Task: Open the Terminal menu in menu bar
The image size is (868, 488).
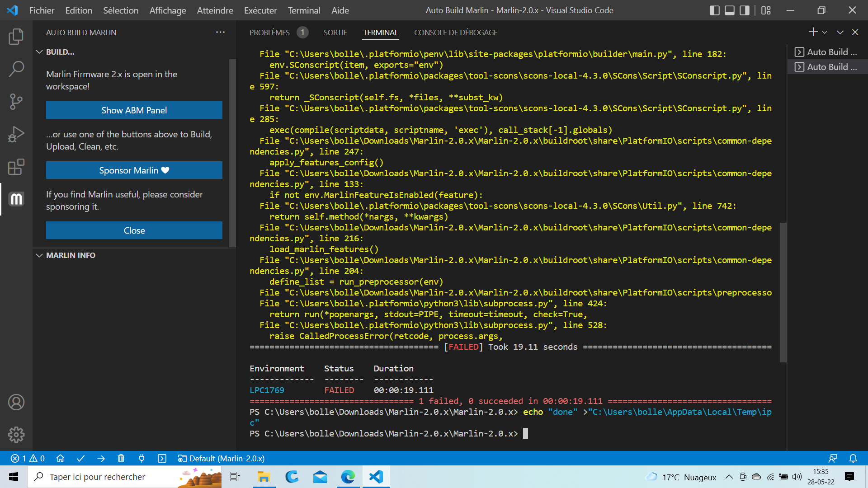Action: (304, 10)
